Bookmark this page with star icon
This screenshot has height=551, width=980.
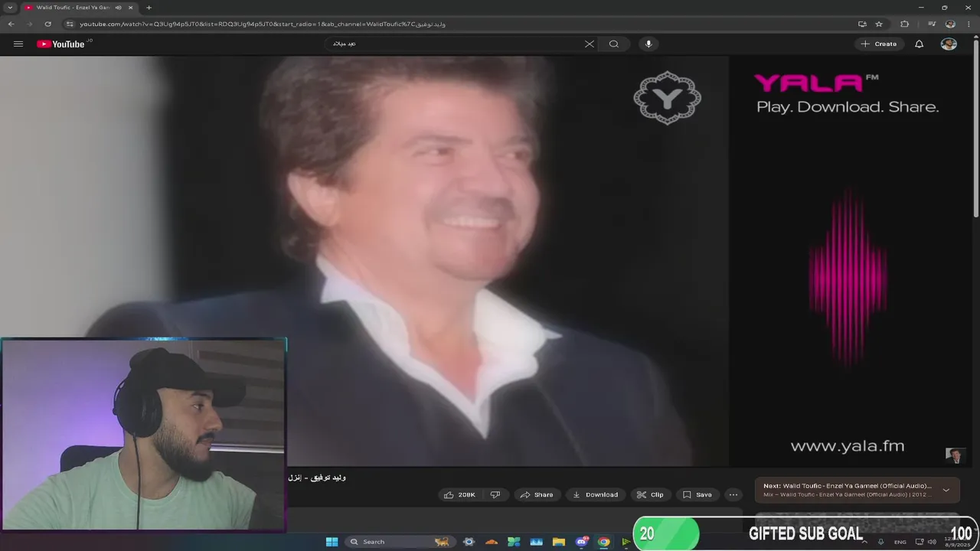click(879, 24)
